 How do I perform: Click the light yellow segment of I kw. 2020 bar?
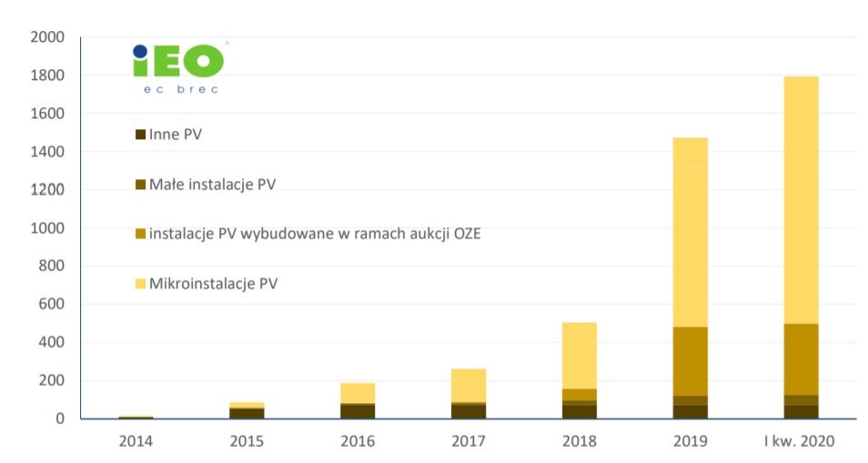coord(801,200)
